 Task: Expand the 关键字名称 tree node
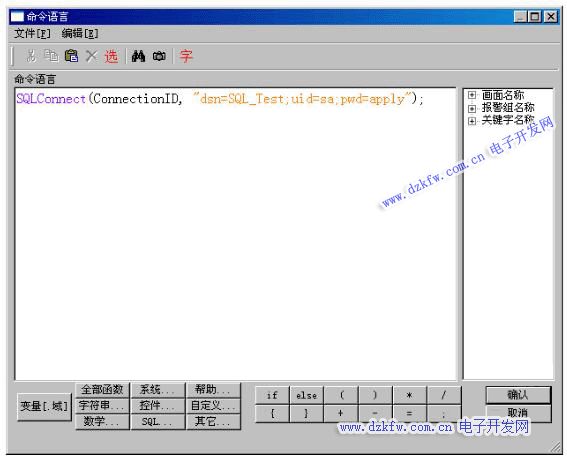(472, 120)
